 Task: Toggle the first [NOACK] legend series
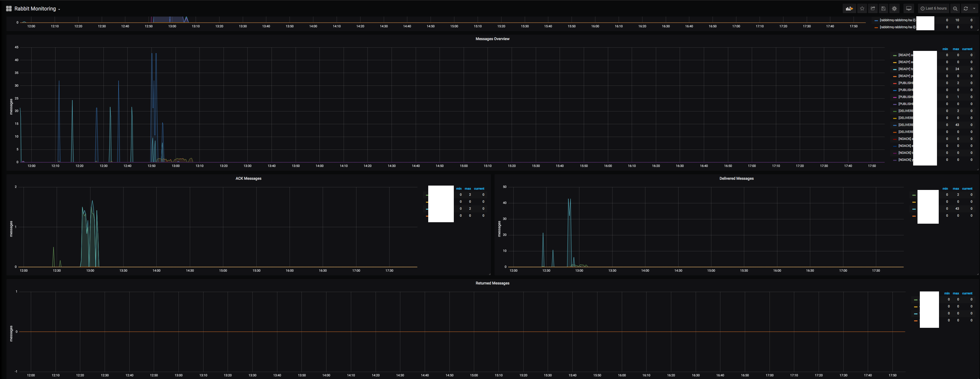[x=905, y=139]
